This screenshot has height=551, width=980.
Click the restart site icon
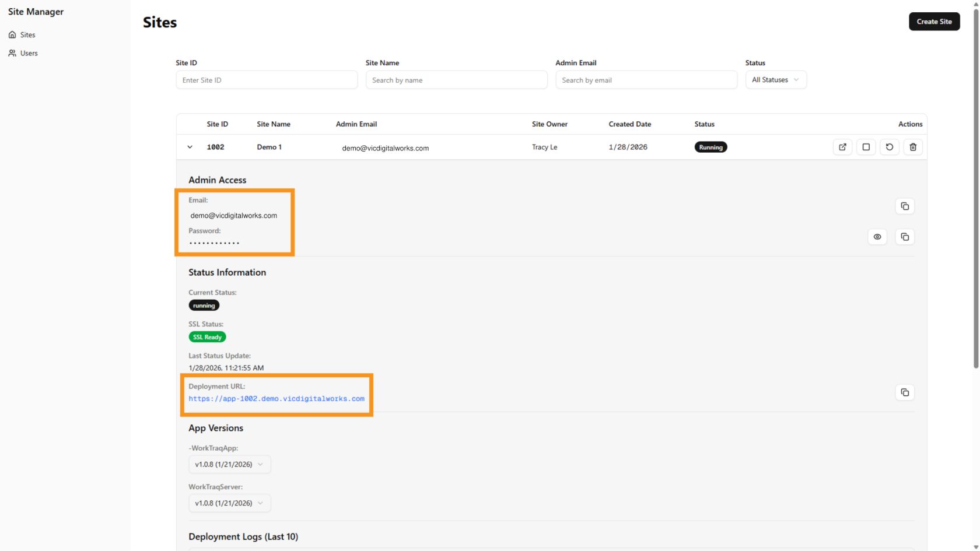(x=889, y=147)
